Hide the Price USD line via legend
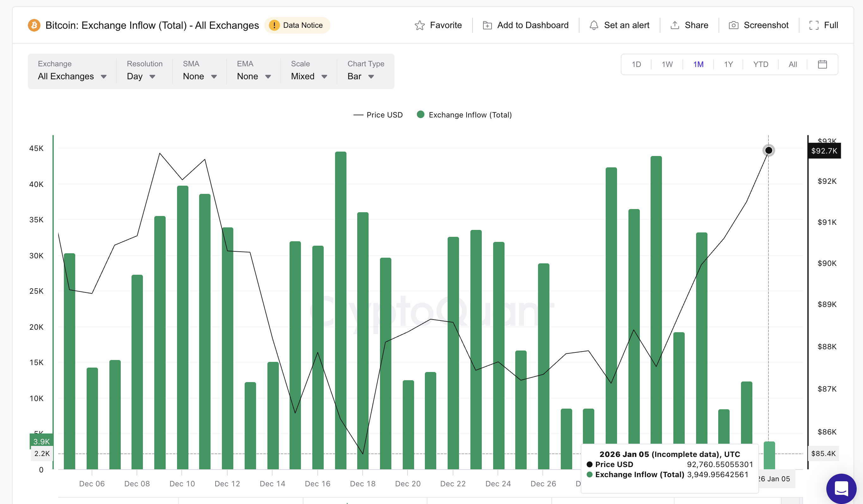The height and width of the screenshot is (504, 863). [378, 115]
